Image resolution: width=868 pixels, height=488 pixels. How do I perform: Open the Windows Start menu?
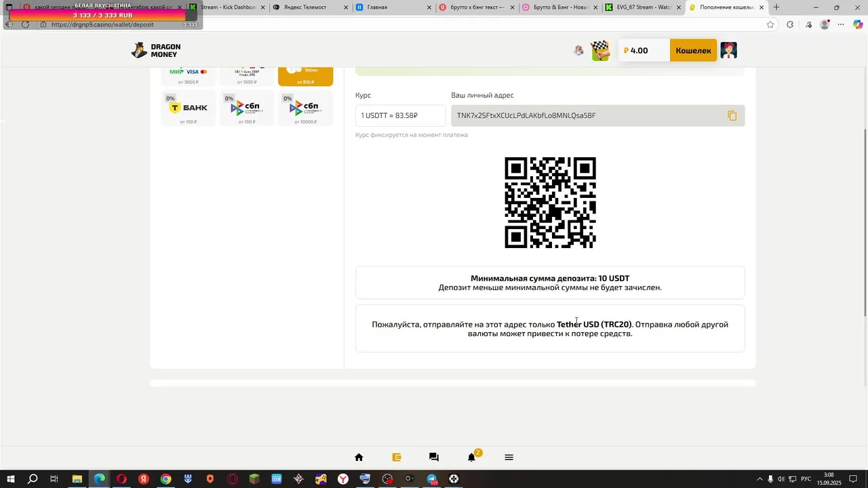tap(10, 479)
